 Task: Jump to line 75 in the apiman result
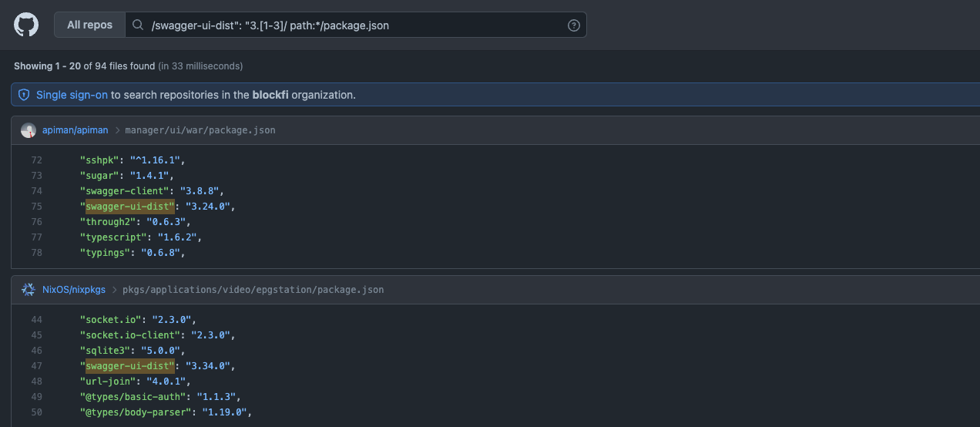click(37, 206)
